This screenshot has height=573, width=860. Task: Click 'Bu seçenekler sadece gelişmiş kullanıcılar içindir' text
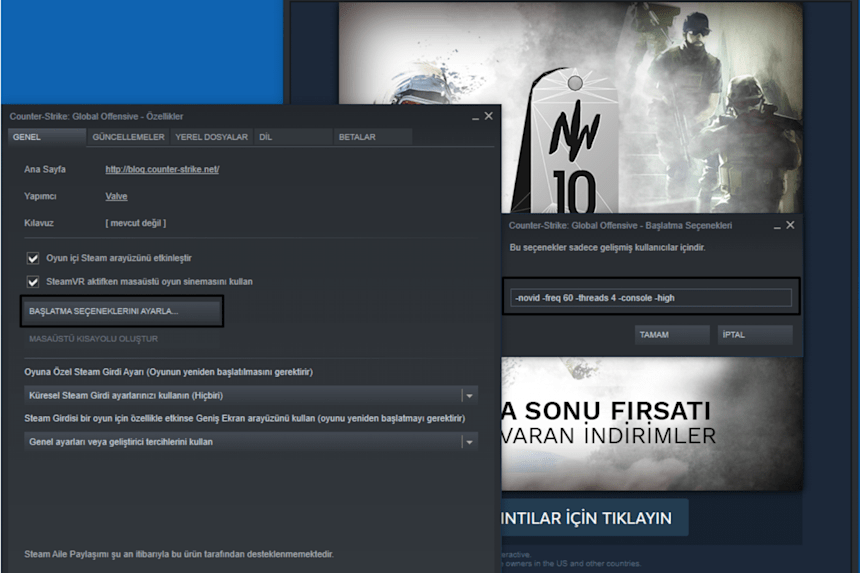click(608, 247)
